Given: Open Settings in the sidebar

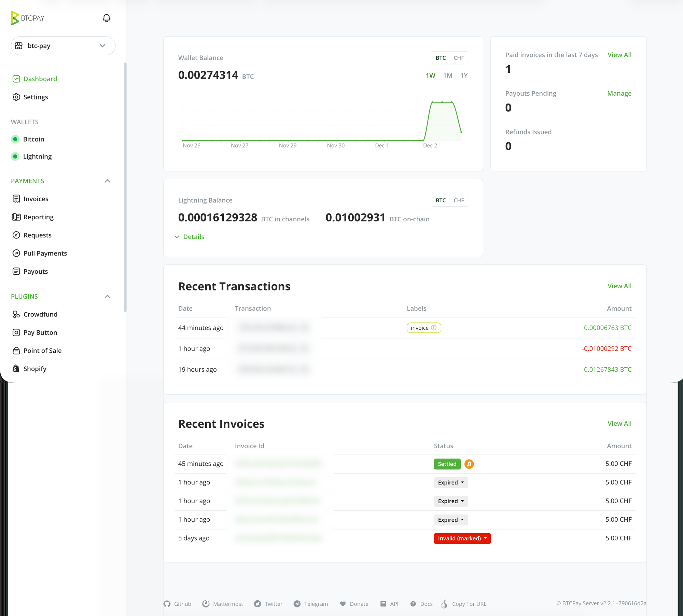Looking at the screenshot, I should (x=36, y=97).
